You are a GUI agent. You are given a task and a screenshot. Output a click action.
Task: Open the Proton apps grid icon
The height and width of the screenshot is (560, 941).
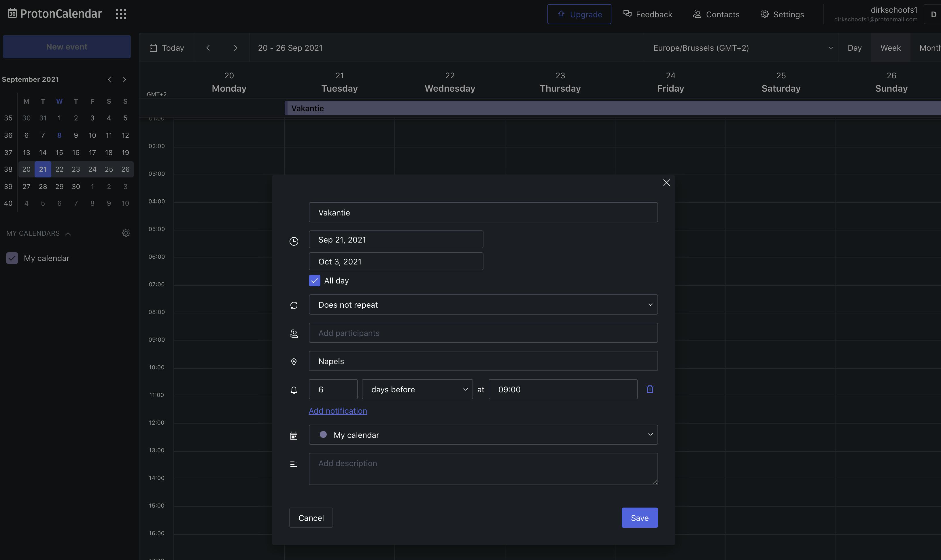(121, 14)
